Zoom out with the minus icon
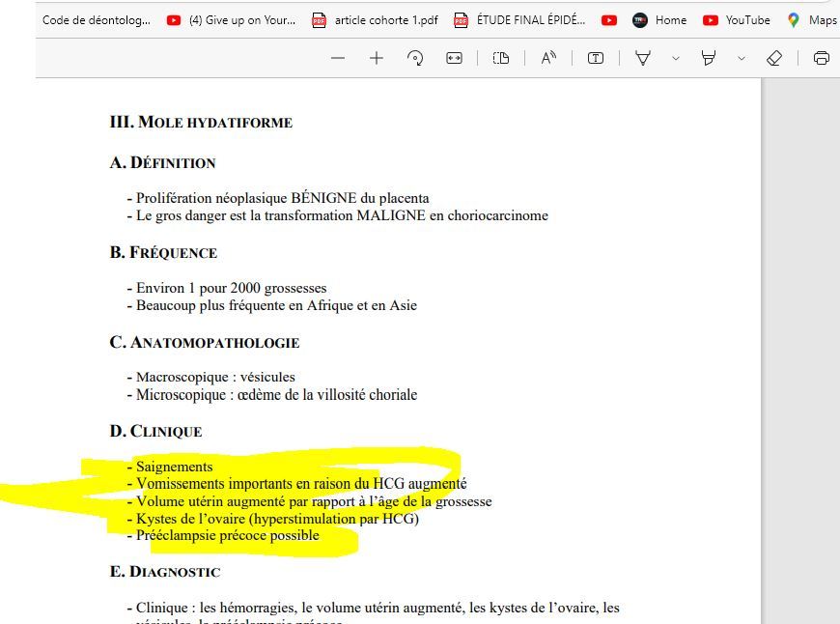 [x=338, y=58]
